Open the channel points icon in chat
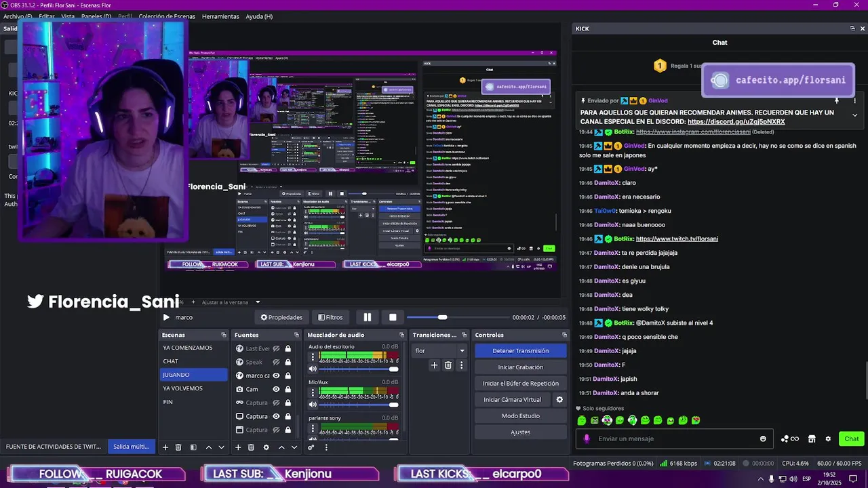868x488 pixels. (x=789, y=439)
